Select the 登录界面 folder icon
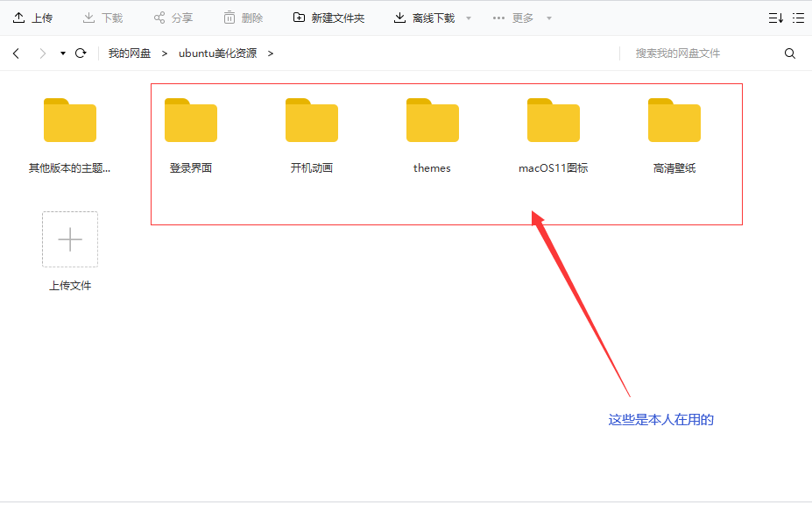 (x=191, y=120)
